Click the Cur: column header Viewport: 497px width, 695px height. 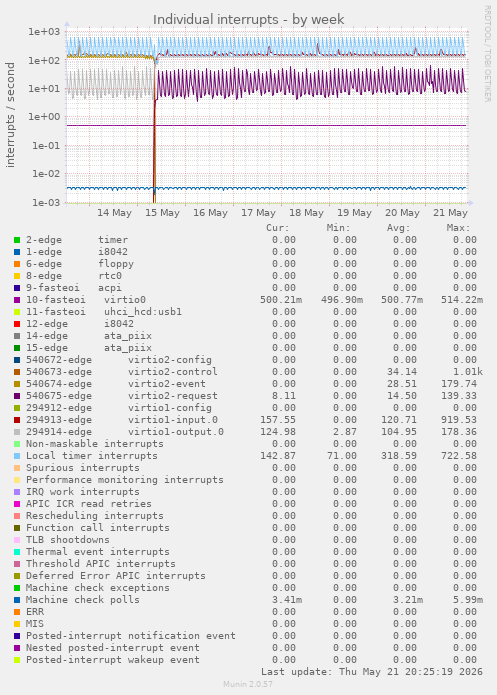tap(278, 228)
